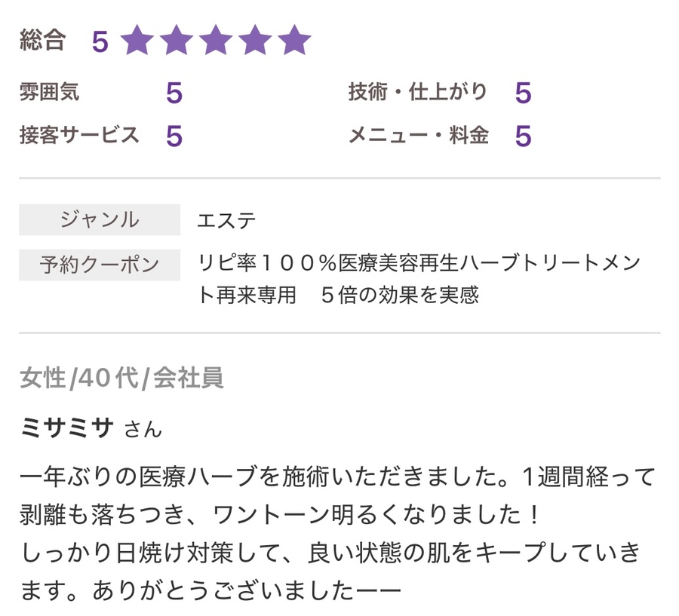The image size is (679, 616).
Task: Click the fifth purple rating star
Action: [294, 41]
